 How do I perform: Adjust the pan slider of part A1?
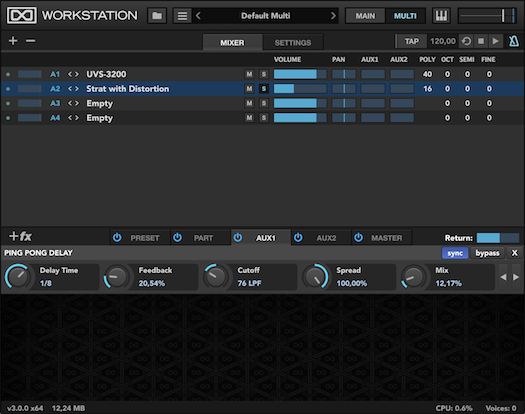pos(344,74)
